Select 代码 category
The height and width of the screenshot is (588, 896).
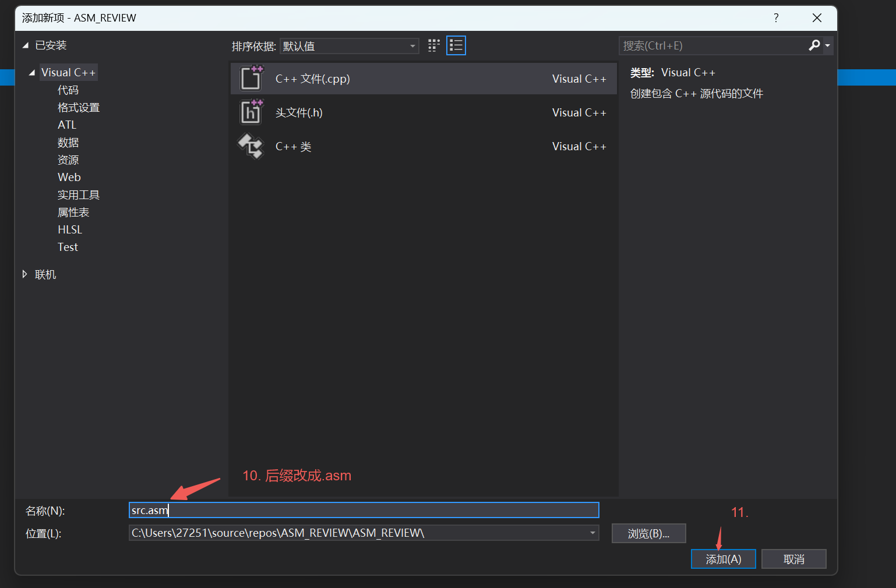coord(68,90)
